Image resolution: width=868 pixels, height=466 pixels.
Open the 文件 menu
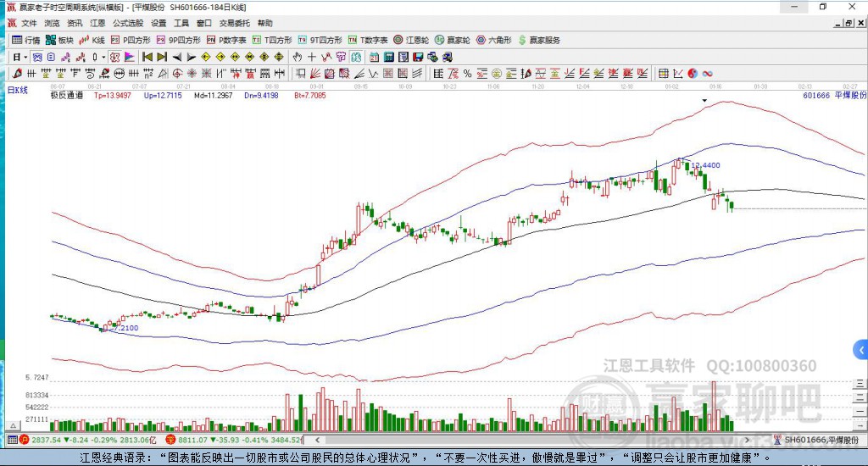point(29,23)
